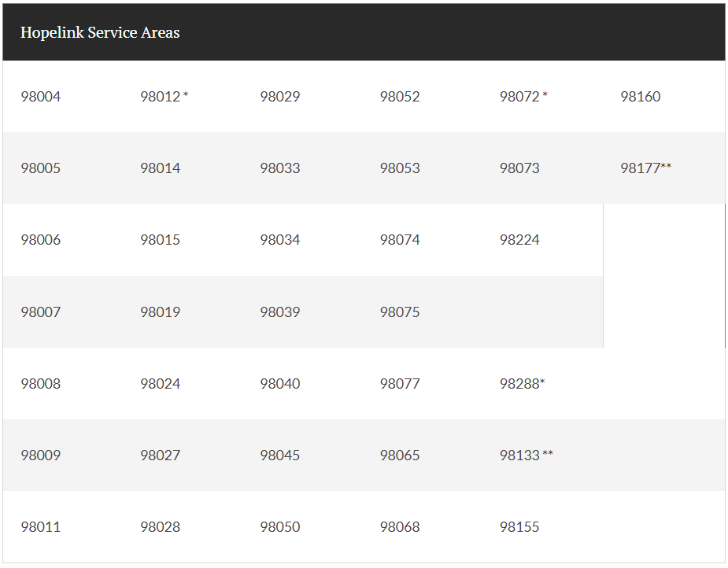Select cell 98014

point(161,168)
